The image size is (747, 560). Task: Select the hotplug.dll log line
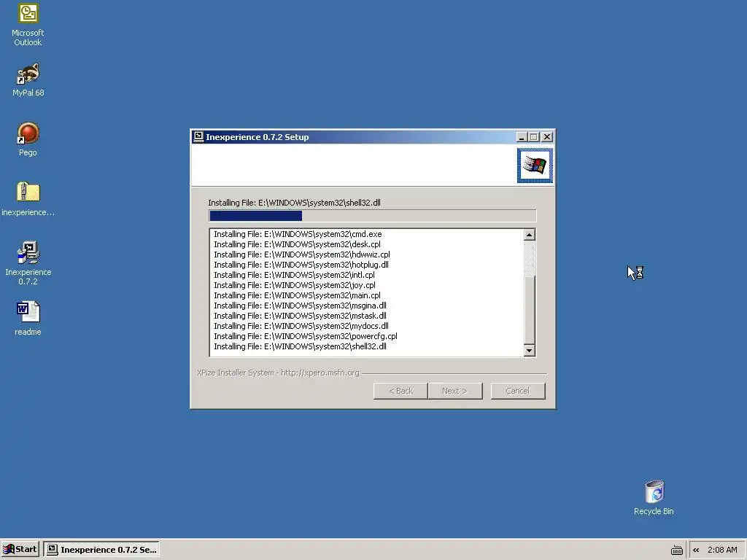coord(301,265)
